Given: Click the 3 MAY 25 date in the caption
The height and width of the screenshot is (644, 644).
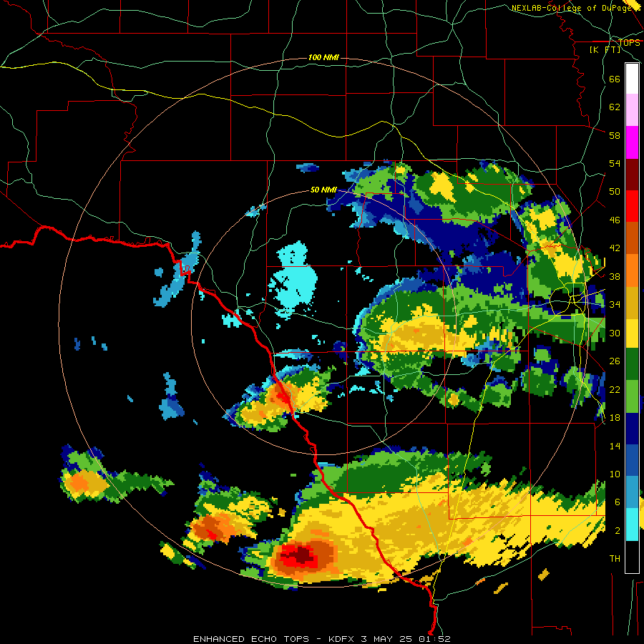Looking at the screenshot, I should 388,639.
